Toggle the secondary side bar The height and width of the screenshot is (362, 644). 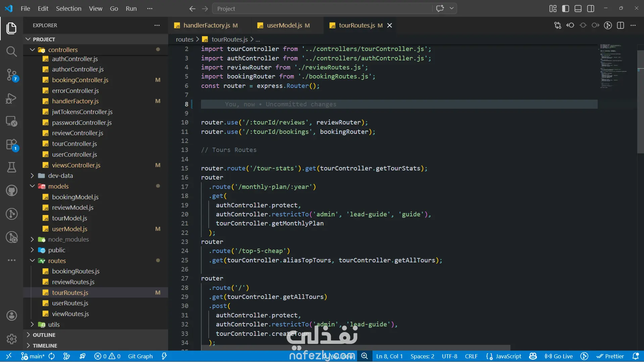click(591, 9)
